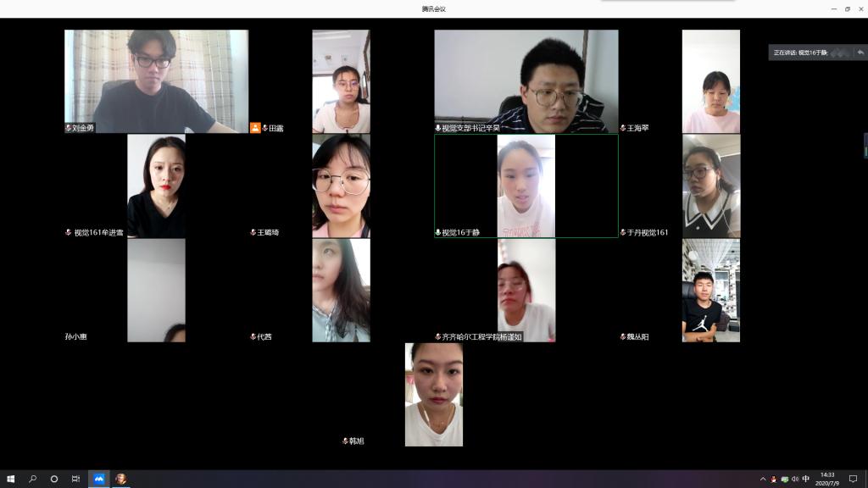Open Tencent Meeting from the taskbar
The image size is (868, 488).
coord(98,479)
